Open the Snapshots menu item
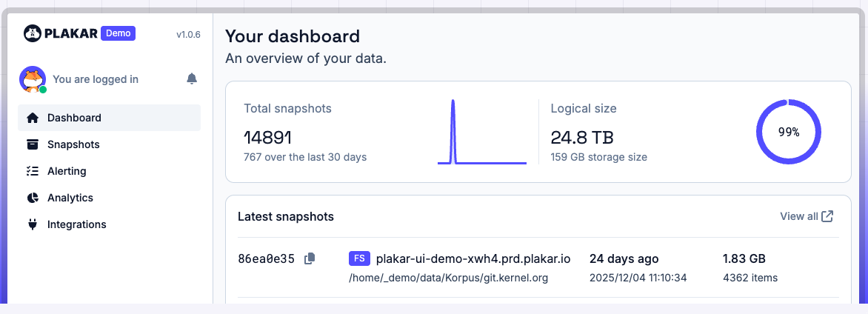Viewport: 868px width, 314px height. (73, 144)
